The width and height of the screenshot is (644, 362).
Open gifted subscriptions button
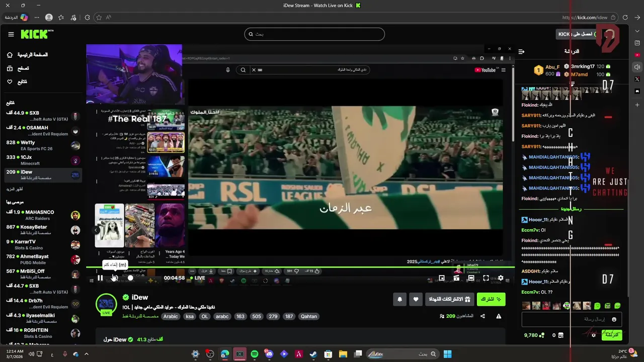pos(449,299)
